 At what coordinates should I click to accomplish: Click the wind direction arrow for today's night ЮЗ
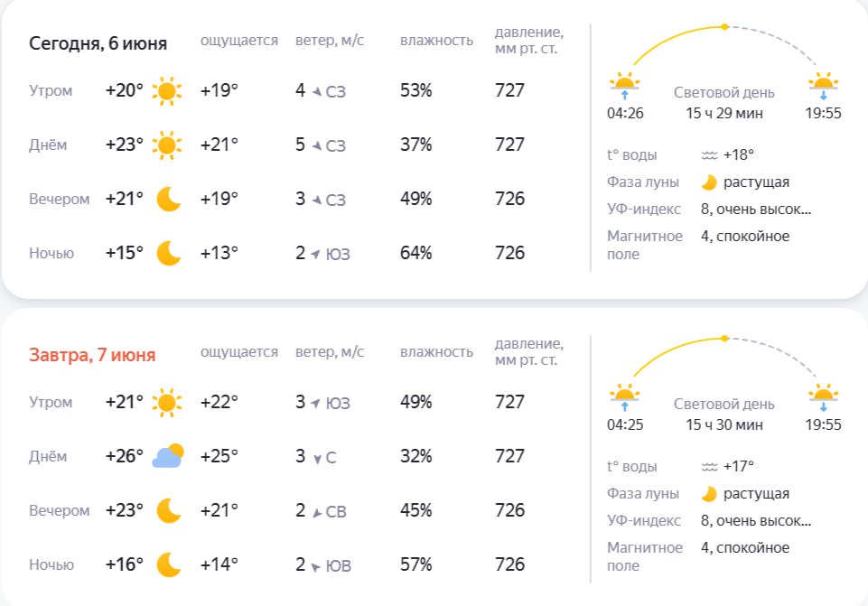coord(315,254)
